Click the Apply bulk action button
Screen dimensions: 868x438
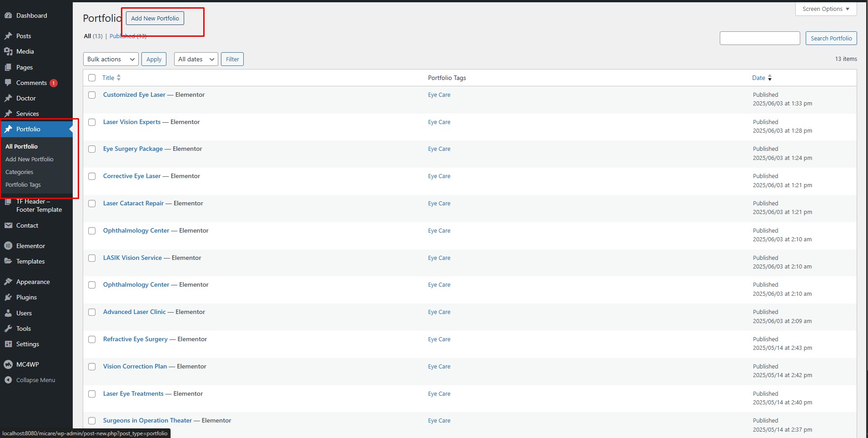pyautogui.click(x=154, y=59)
